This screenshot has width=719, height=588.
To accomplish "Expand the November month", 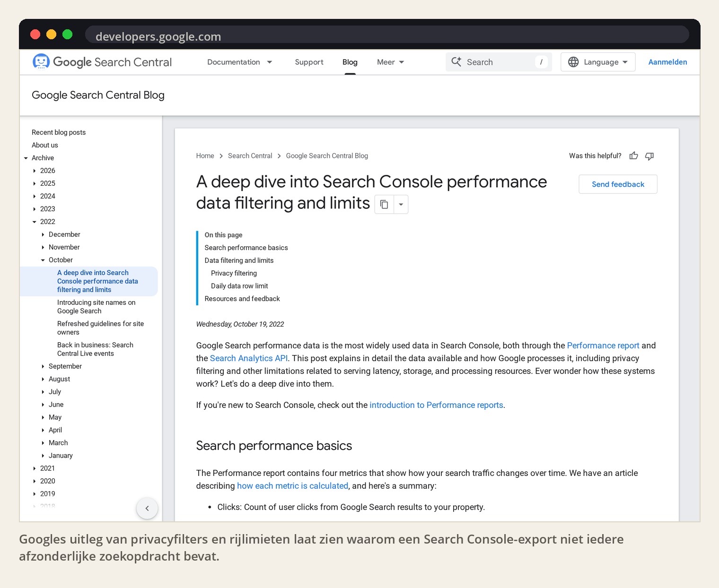I will click(43, 247).
